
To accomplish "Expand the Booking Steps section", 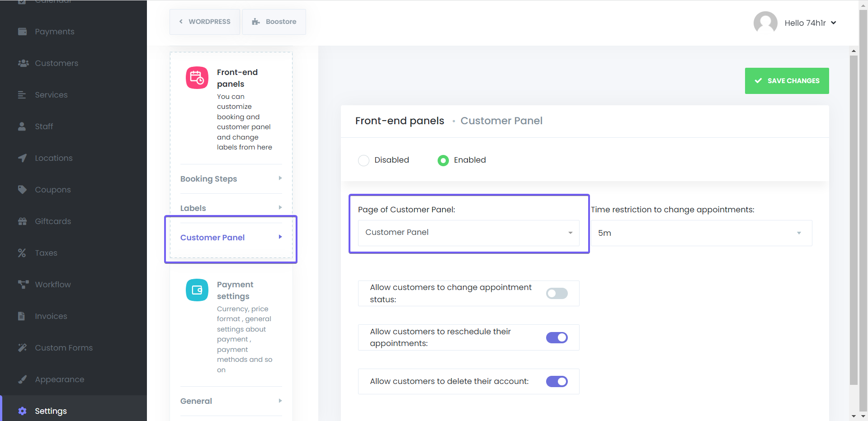I will point(231,178).
